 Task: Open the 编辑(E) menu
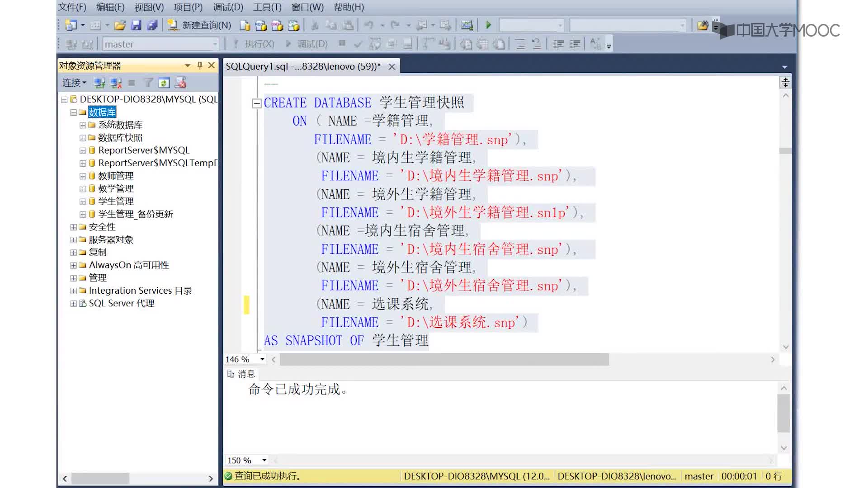tap(110, 7)
